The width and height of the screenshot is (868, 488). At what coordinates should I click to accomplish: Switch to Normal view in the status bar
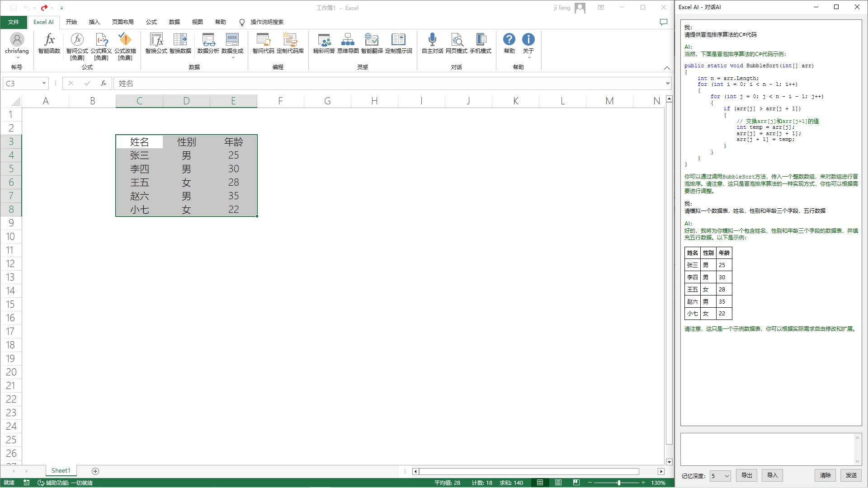click(x=540, y=483)
